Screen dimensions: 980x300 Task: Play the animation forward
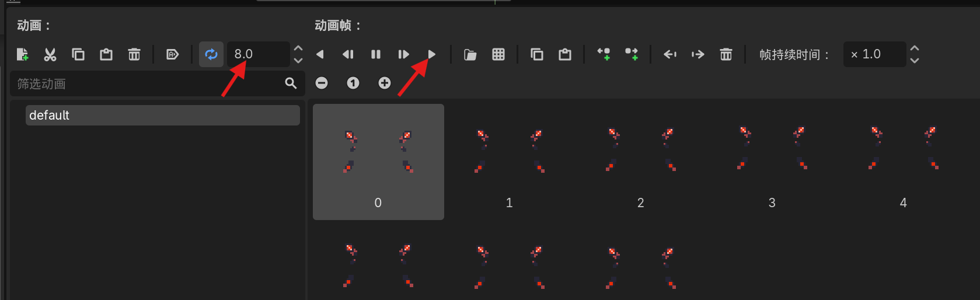tap(431, 54)
